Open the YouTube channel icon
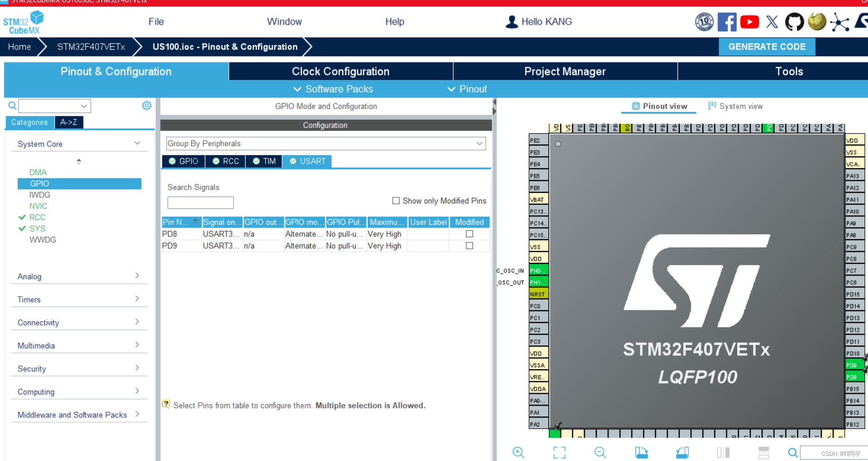This screenshot has height=461, width=868. tap(750, 22)
